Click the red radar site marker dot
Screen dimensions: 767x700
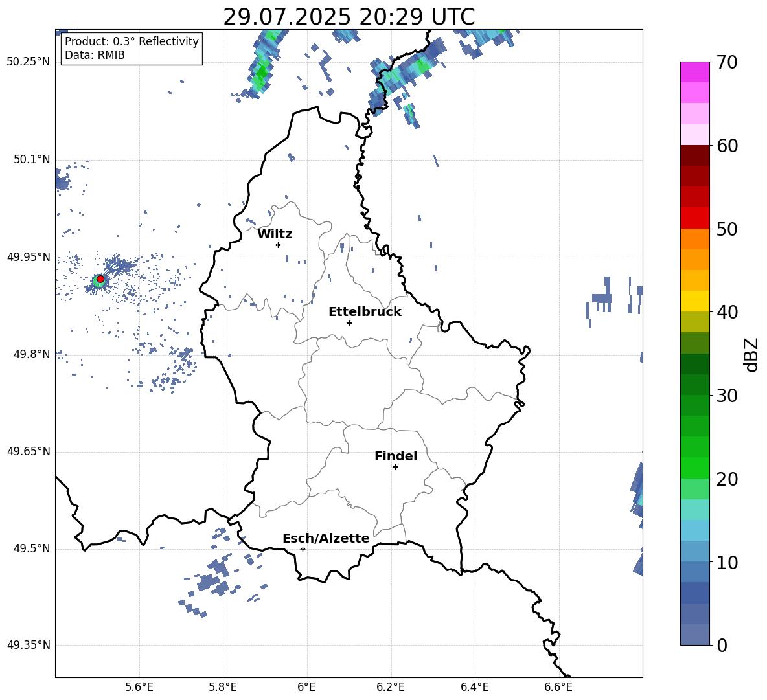point(100,279)
